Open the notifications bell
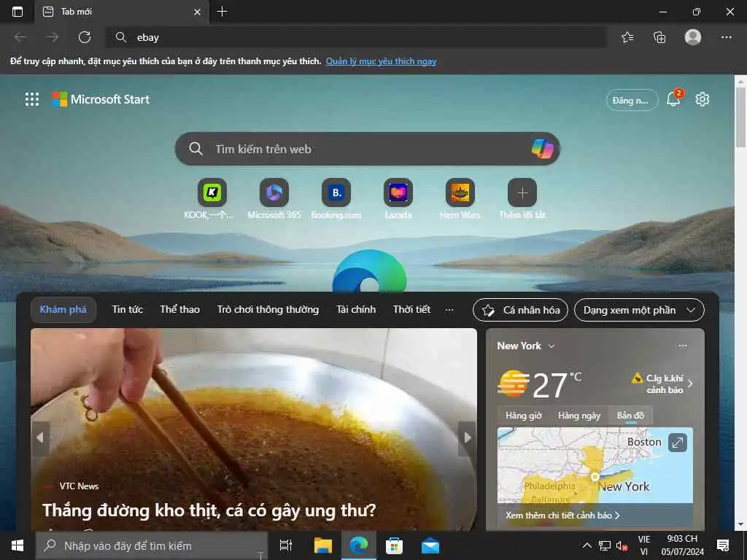Viewport: 747px width, 560px height. tap(673, 98)
